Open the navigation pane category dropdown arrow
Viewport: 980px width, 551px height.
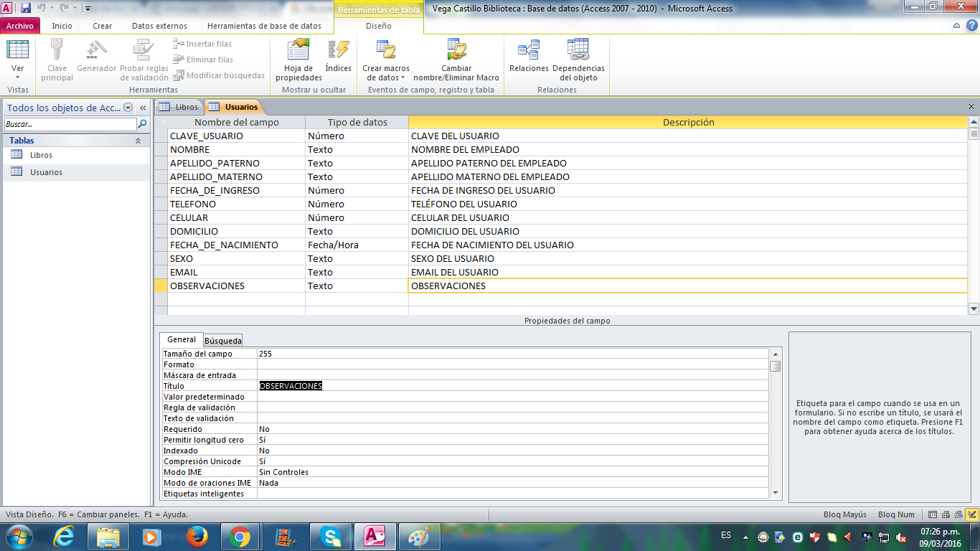coord(128,108)
